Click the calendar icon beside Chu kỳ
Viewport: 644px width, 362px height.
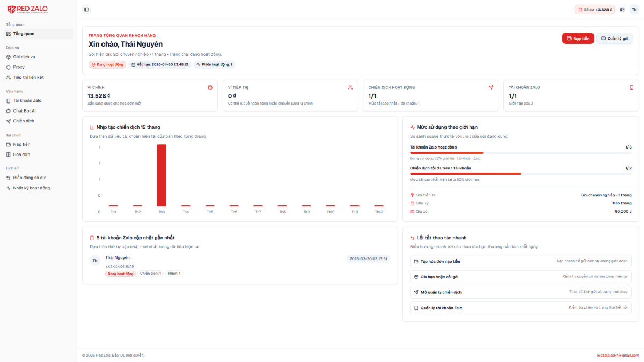coord(412,203)
